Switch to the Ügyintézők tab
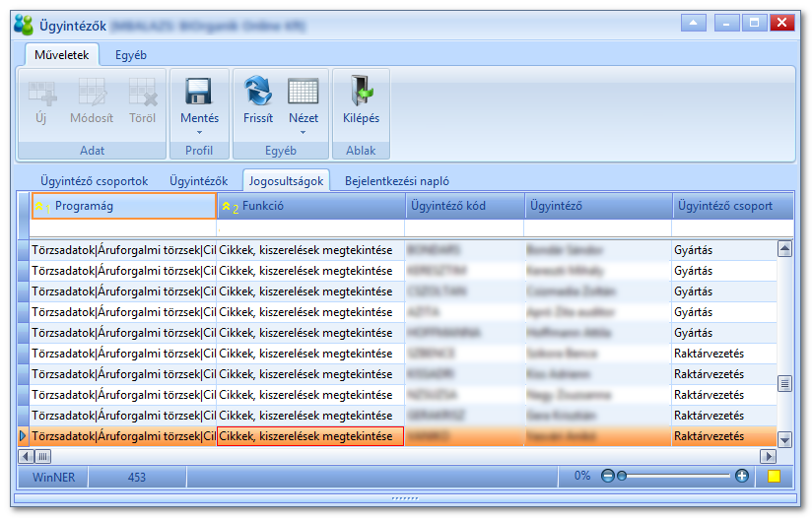The height and width of the screenshot is (518, 812). (x=198, y=181)
